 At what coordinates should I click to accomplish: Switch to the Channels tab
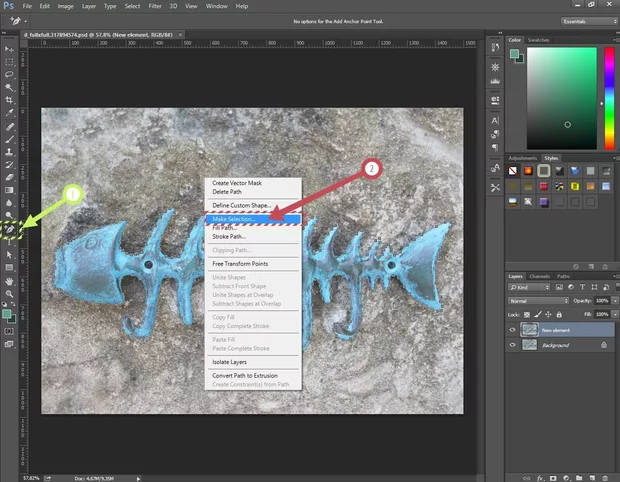coord(538,276)
